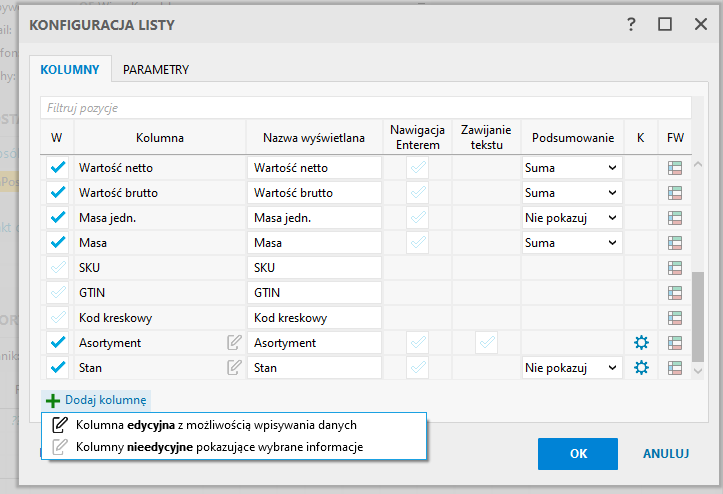This screenshot has width=723, height=494.
Task: Switch to the PARAMETRY tab
Action: click(x=155, y=70)
